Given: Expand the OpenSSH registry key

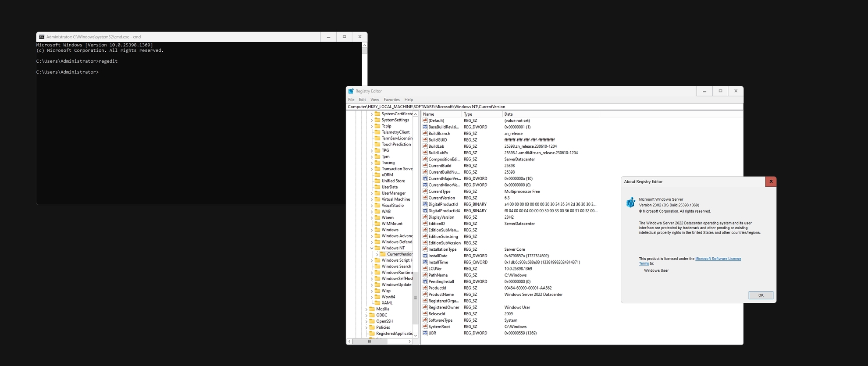Looking at the screenshot, I should point(366,321).
